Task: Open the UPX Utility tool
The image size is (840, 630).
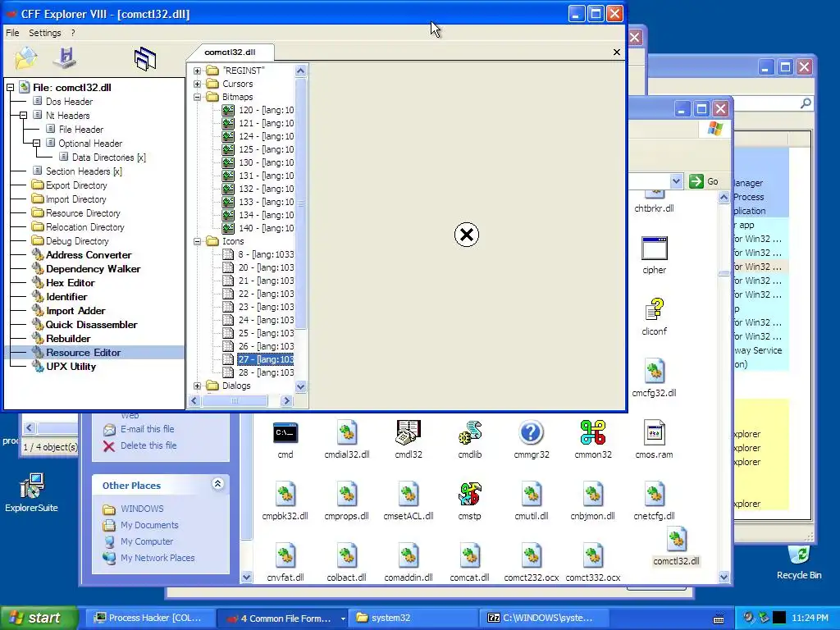Action: tap(71, 366)
